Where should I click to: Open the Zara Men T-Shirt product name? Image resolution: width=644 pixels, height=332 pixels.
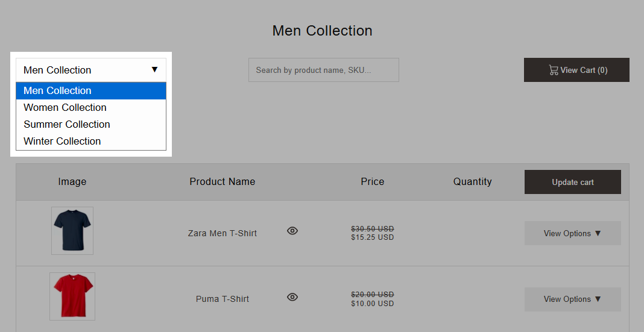(222, 233)
